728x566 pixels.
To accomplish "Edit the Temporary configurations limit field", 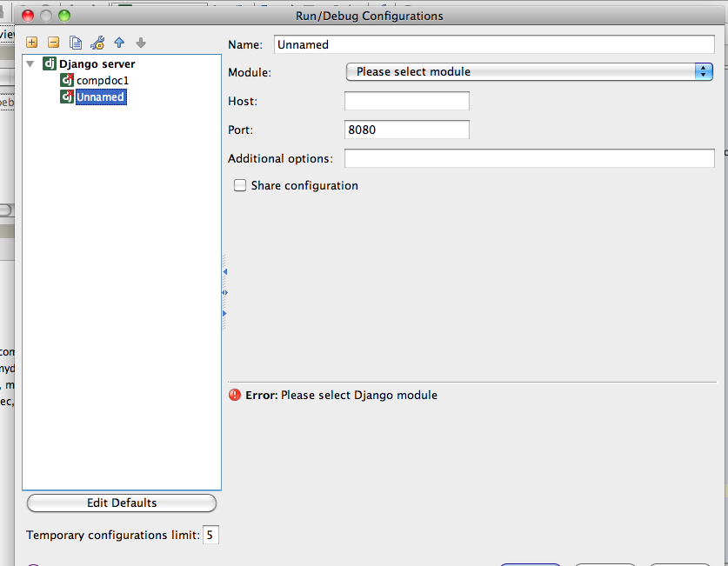I will pyautogui.click(x=210, y=535).
